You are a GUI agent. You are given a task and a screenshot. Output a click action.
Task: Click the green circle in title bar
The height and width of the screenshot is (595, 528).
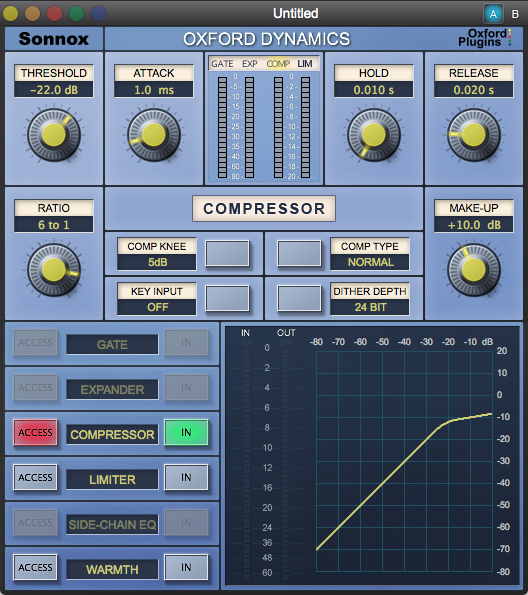pyautogui.click(x=77, y=14)
